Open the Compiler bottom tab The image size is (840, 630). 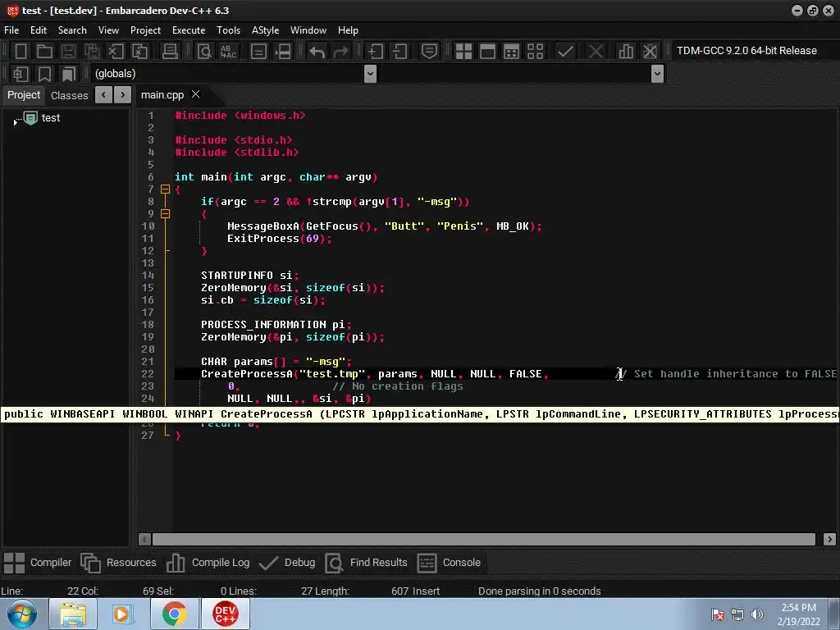pyautogui.click(x=38, y=563)
